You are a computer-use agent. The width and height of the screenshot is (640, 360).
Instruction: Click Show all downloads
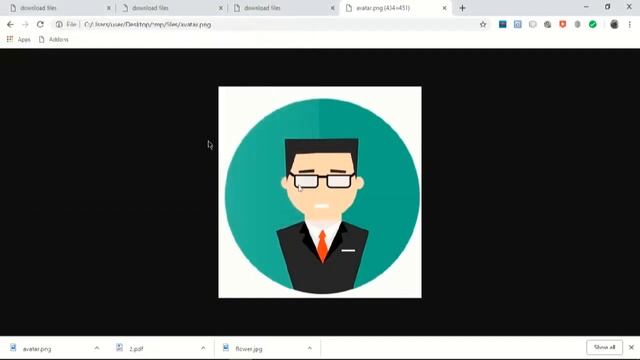604,347
